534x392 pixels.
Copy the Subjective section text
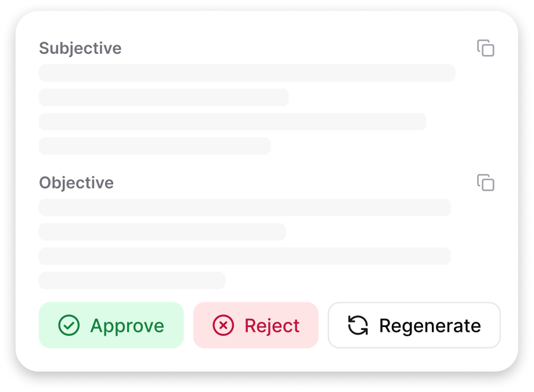[x=486, y=48]
